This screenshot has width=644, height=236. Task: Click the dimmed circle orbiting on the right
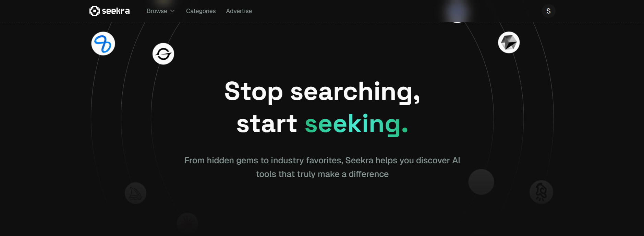point(481,182)
